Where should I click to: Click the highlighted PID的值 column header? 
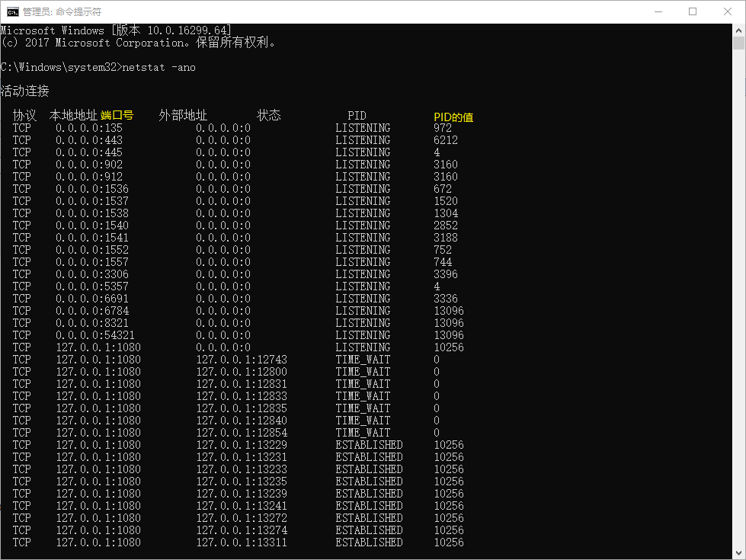[x=455, y=117]
